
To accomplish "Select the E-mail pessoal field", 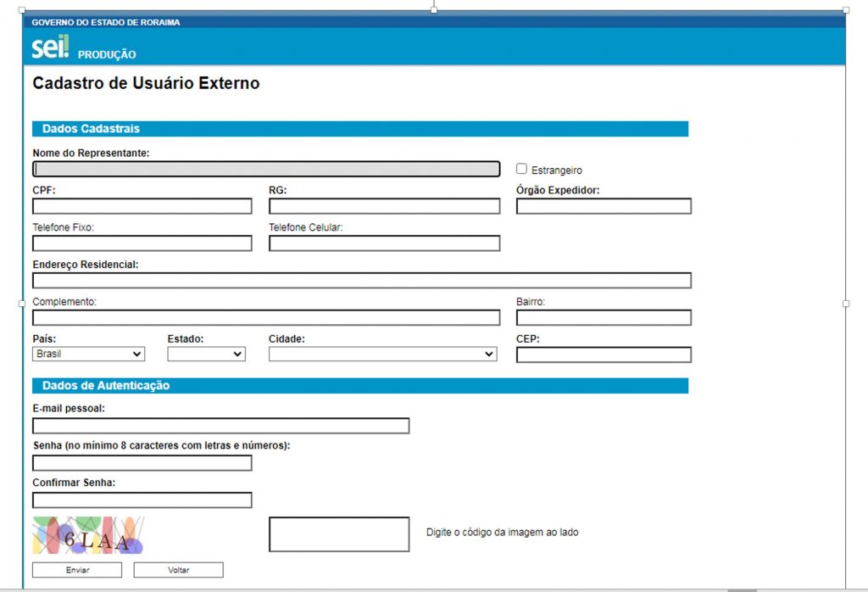I will click(220, 426).
